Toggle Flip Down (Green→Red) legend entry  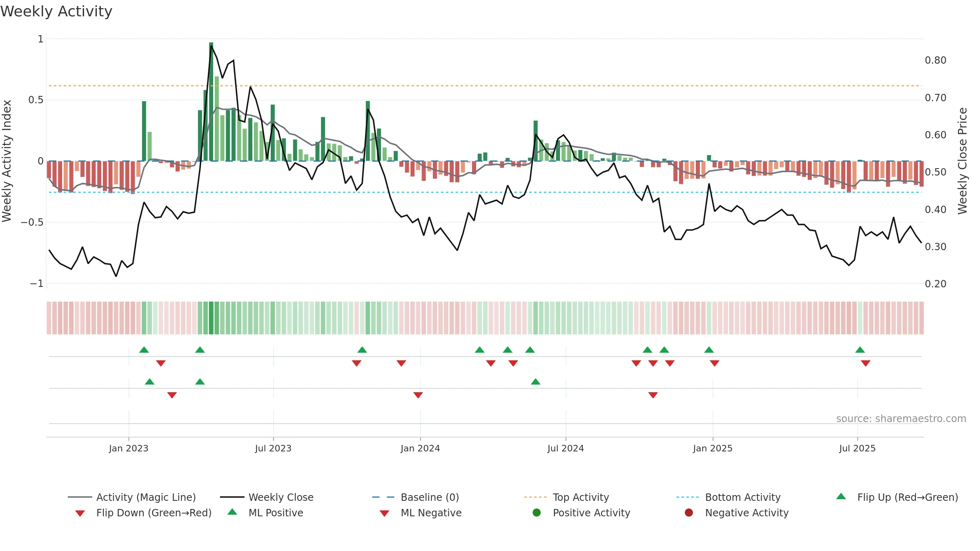(x=143, y=513)
